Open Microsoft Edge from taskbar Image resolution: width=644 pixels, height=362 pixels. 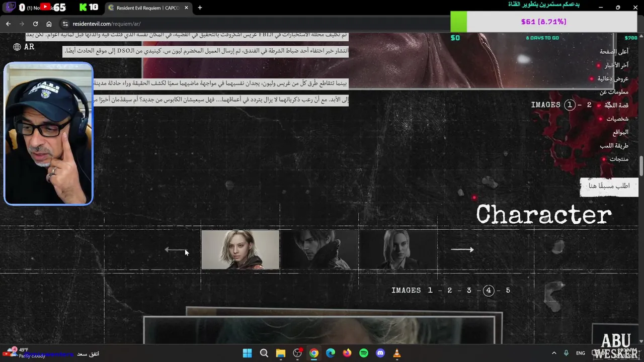pyautogui.click(x=331, y=353)
